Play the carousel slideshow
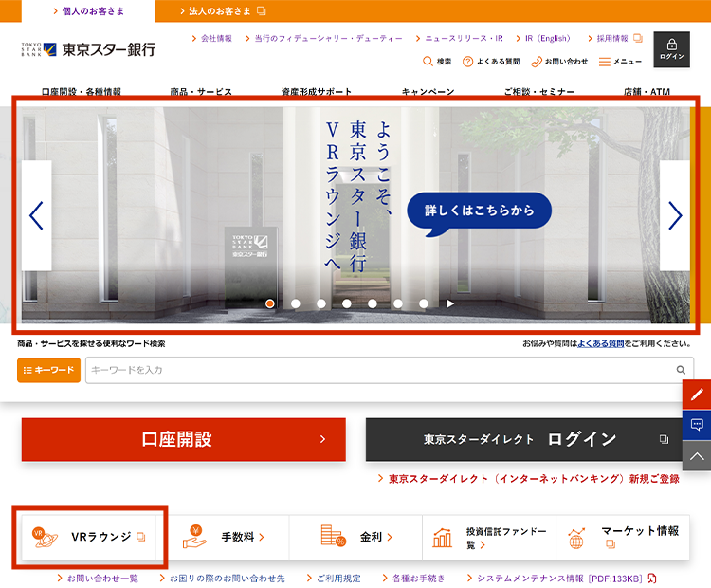This screenshot has height=588, width=711. [449, 303]
